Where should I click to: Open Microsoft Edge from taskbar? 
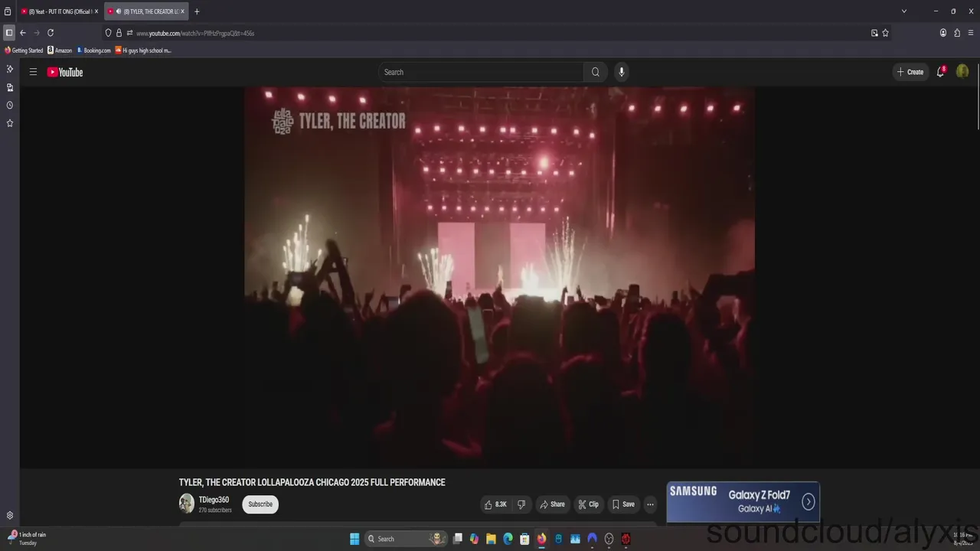tap(508, 539)
